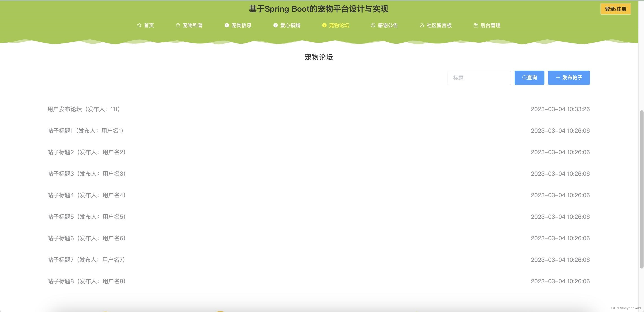The width and height of the screenshot is (644, 312).
Task: Click the circled-i icon beside 宠物论坛
Action: (x=324, y=25)
